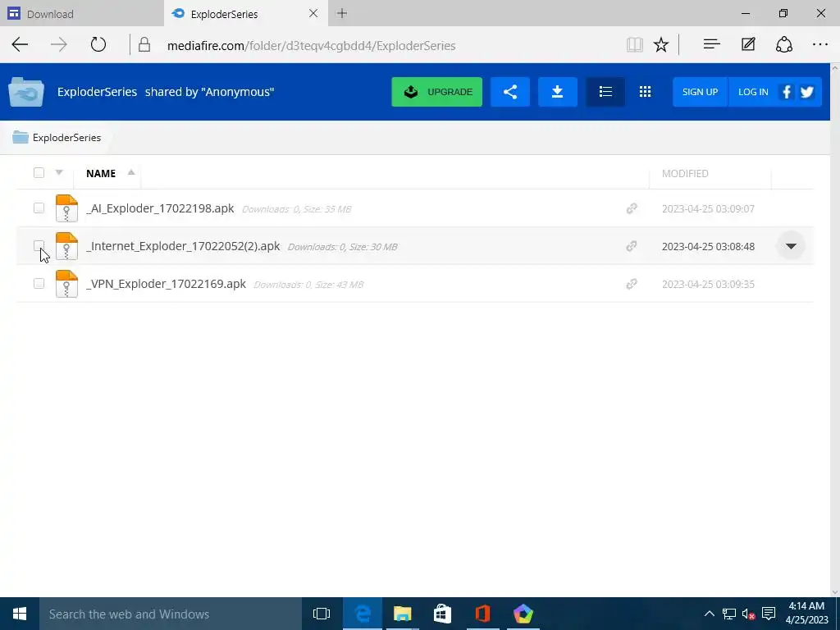Click the green UPGRADE button
Viewport: 840px width, 630px height.
coord(436,92)
